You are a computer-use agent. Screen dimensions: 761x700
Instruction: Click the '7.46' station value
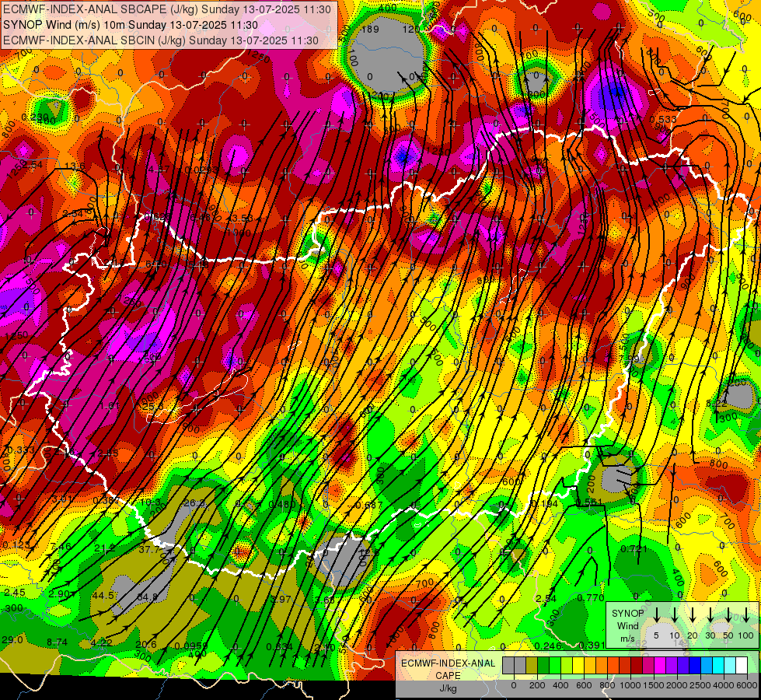point(61,546)
